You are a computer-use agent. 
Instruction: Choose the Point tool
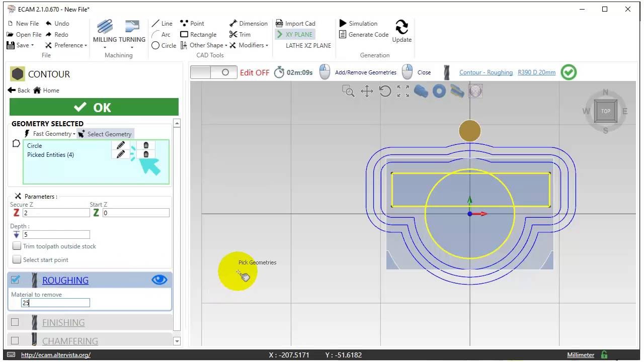click(192, 24)
